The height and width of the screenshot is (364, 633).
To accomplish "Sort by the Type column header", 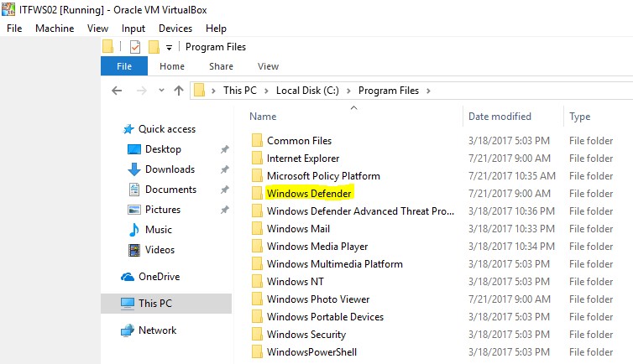I will [x=580, y=117].
